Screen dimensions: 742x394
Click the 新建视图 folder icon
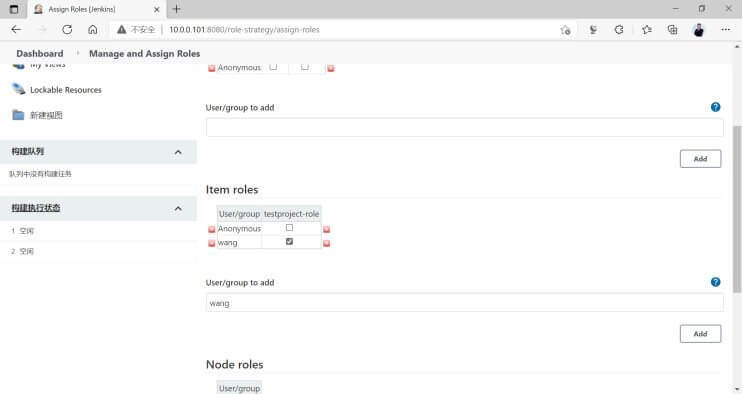tap(18, 115)
